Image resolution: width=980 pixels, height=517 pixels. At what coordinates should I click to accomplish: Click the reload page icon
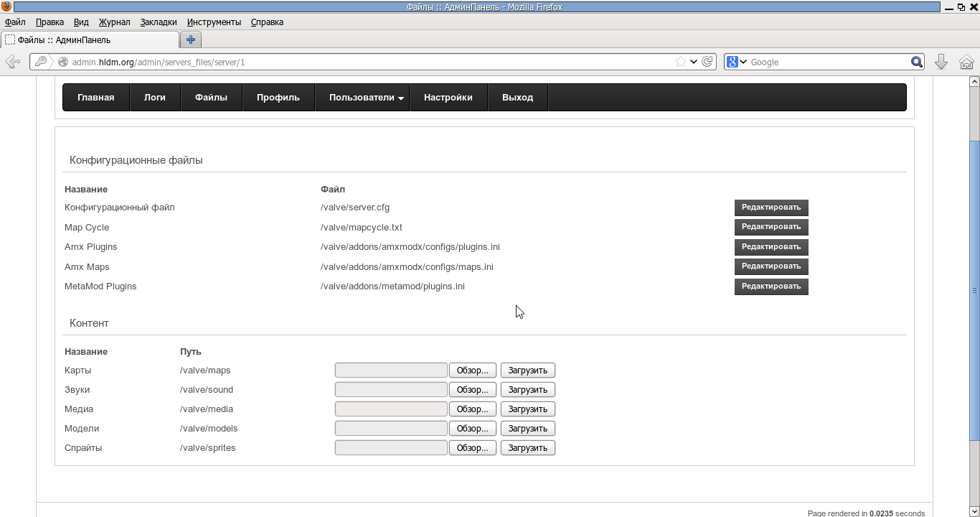click(x=707, y=62)
